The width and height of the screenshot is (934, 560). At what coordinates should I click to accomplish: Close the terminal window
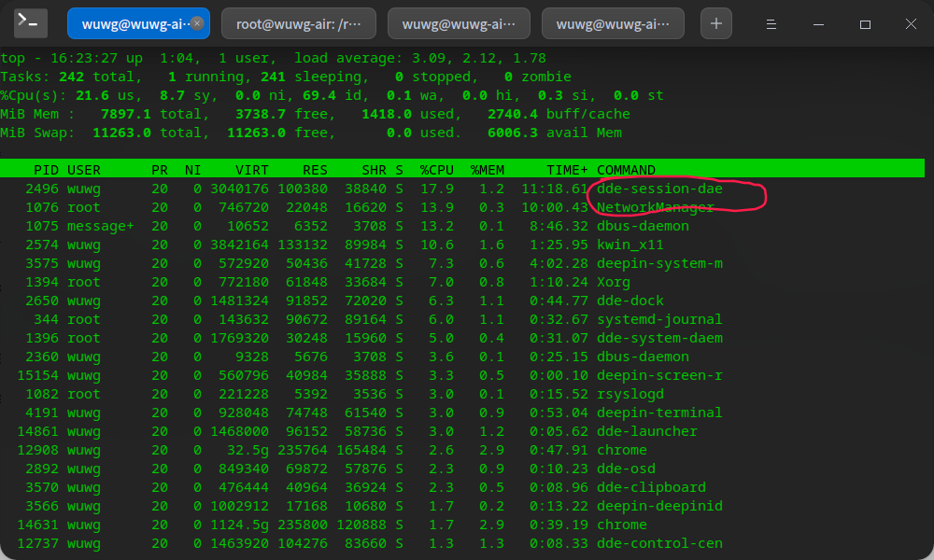click(911, 24)
